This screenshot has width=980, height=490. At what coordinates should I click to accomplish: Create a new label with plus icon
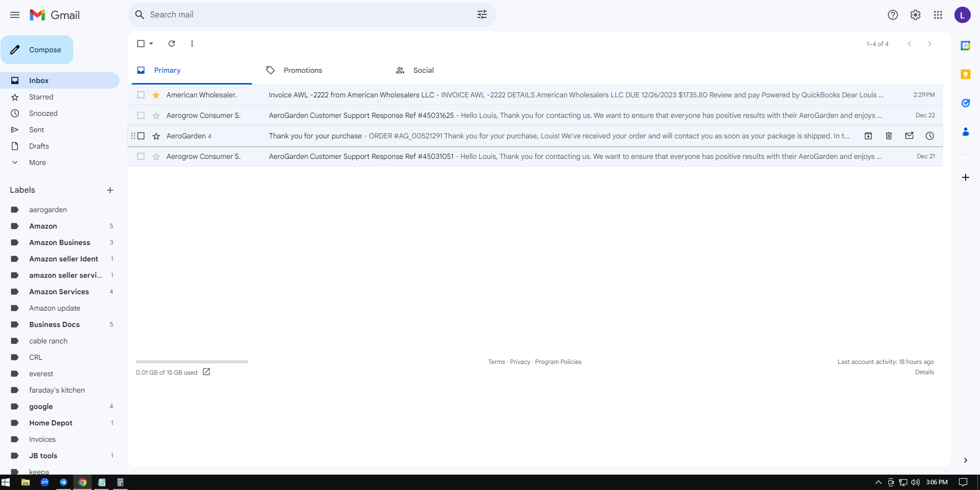click(110, 190)
